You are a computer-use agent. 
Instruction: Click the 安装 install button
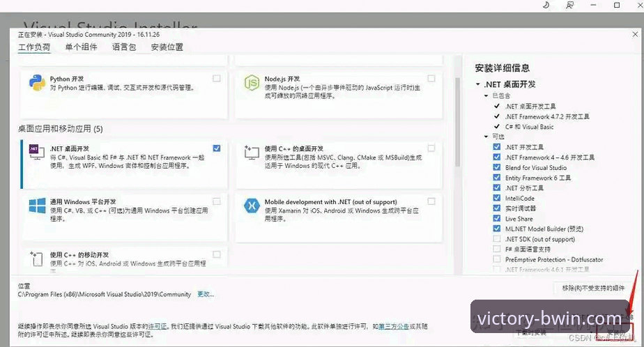click(615, 331)
